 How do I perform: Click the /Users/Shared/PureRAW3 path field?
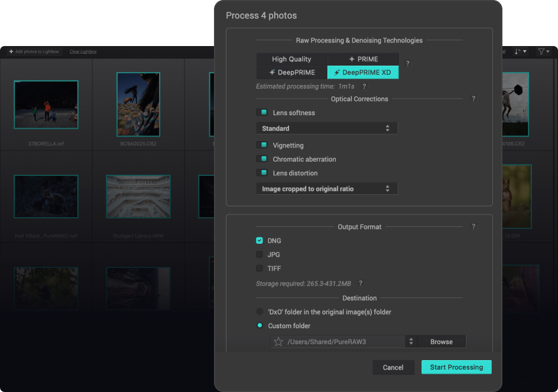(338, 342)
